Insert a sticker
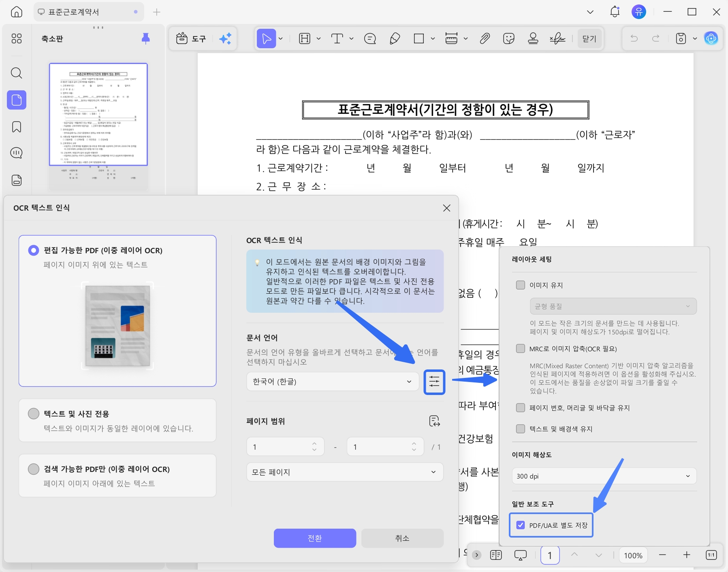The width and height of the screenshot is (728, 572). click(x=508, y=38)
